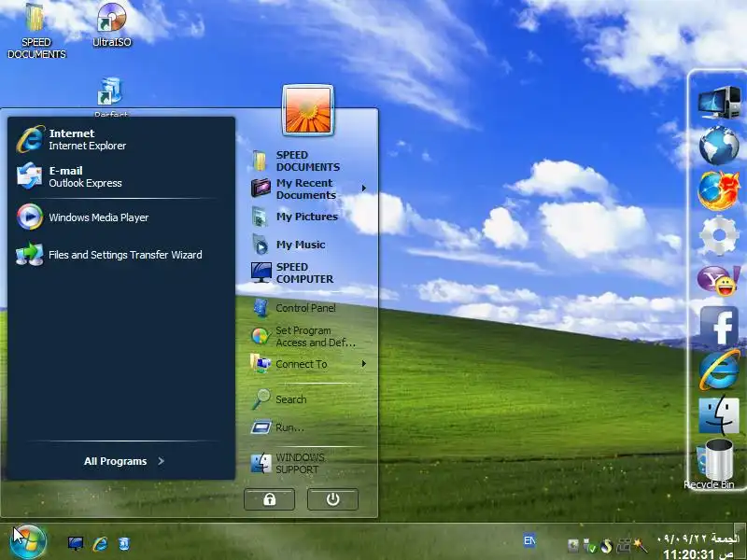Click the leftmost gray tray icon

(573, 546)
